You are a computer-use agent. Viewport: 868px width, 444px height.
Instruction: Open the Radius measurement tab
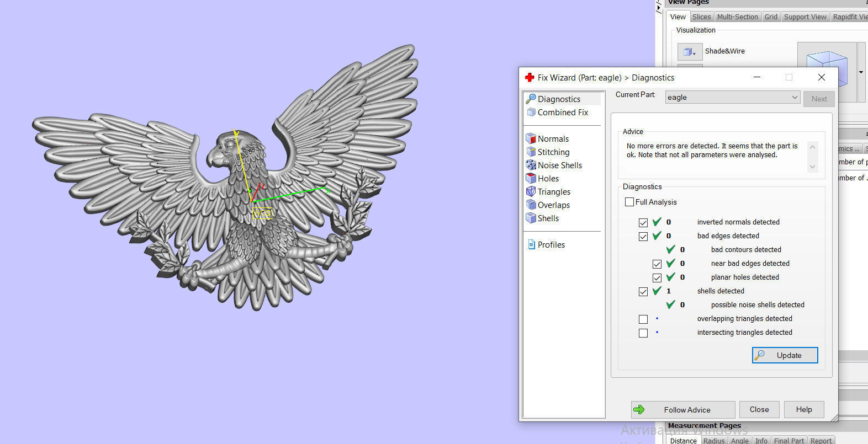click(x=714, y=440)
